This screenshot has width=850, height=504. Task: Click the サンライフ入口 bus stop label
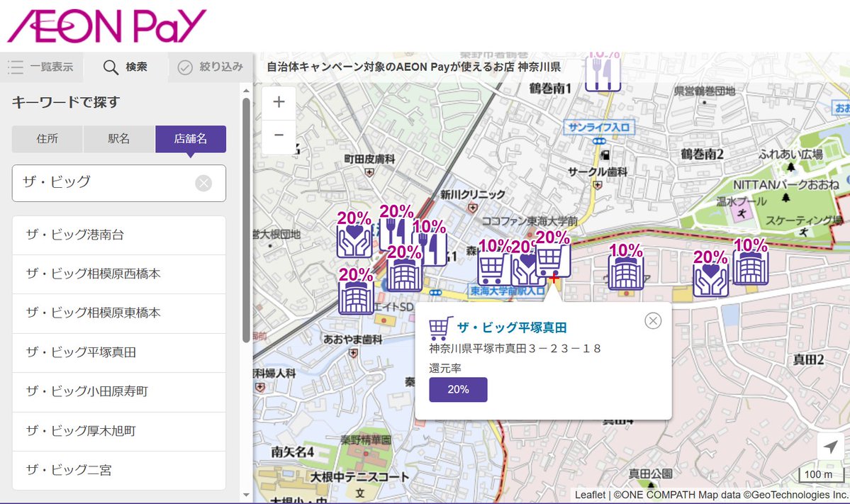pos(598,128)
